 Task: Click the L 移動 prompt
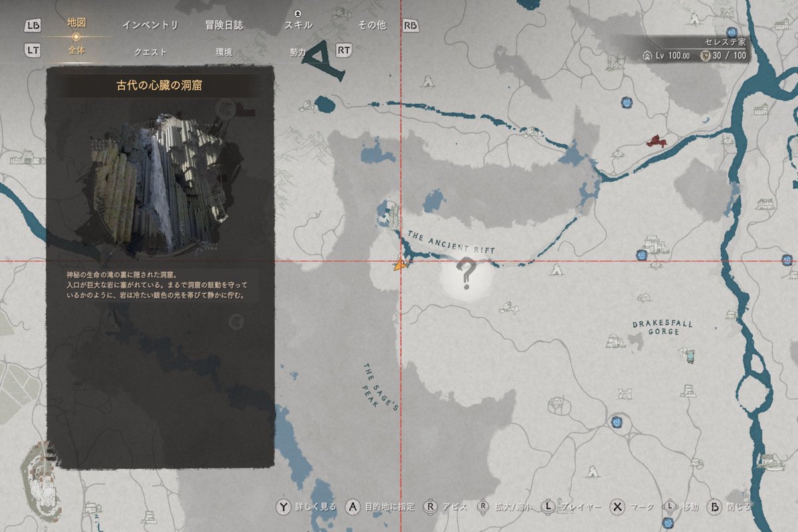(680, 507)
